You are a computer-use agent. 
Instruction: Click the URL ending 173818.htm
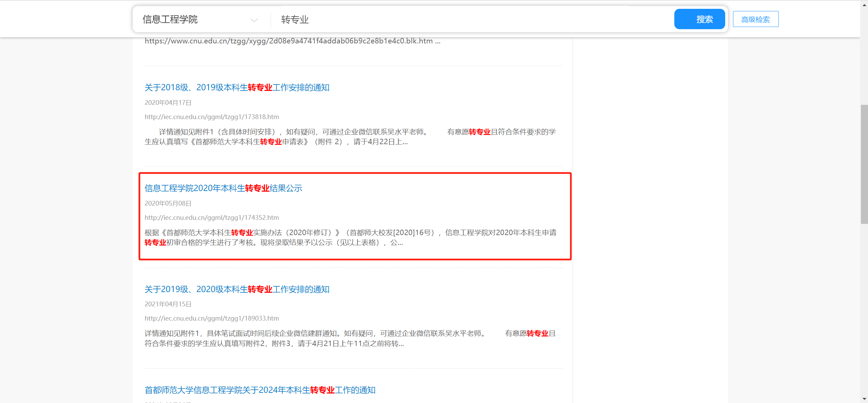coord(212,117)
